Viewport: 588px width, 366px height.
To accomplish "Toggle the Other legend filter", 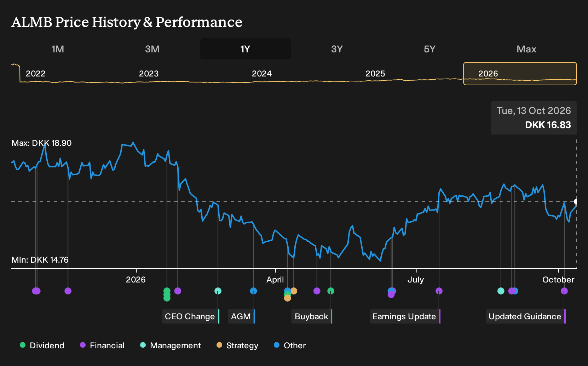I will coord(290,345).
